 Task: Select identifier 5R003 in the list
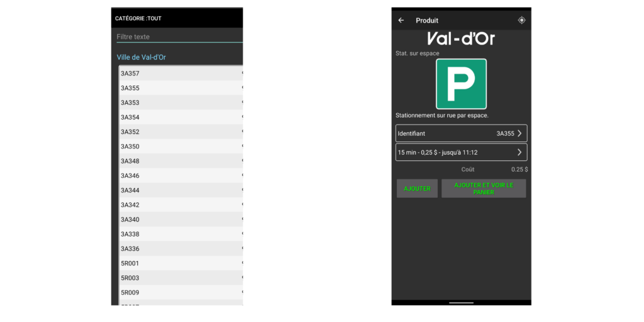pyautogui.click(x=181, y=278)
